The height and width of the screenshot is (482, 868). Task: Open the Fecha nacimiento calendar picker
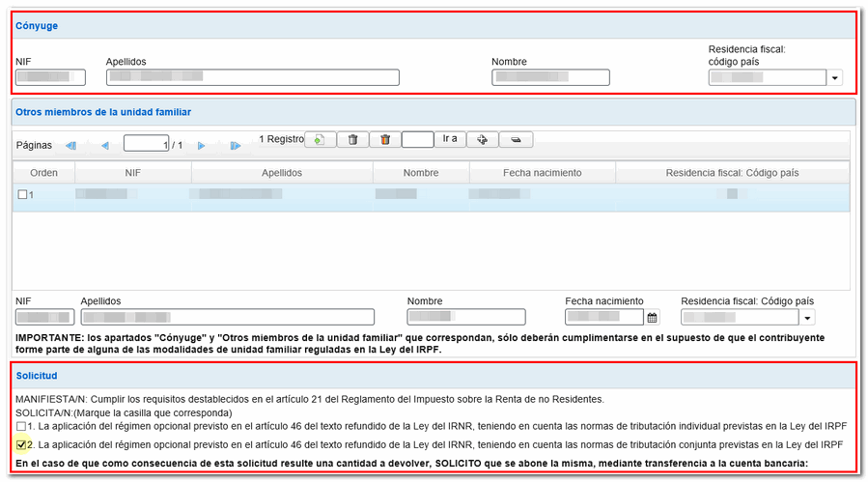tap(653, 317)
